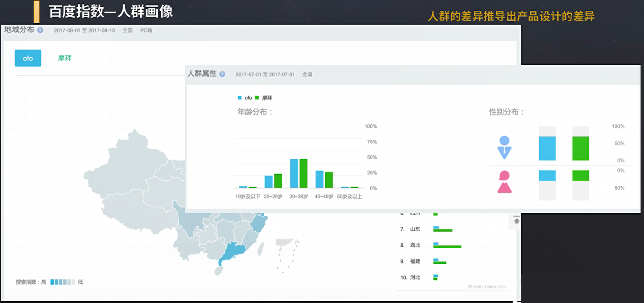Image resolution: width=644 pixels, height=303 pixels.
Task: Click the green 摩拜 legend swatch
Action: pos(257,98)
